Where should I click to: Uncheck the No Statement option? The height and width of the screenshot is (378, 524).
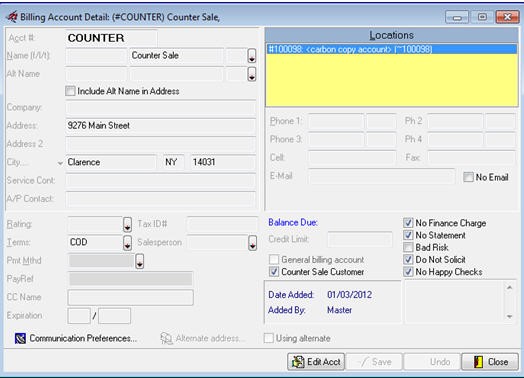(408, 235)
